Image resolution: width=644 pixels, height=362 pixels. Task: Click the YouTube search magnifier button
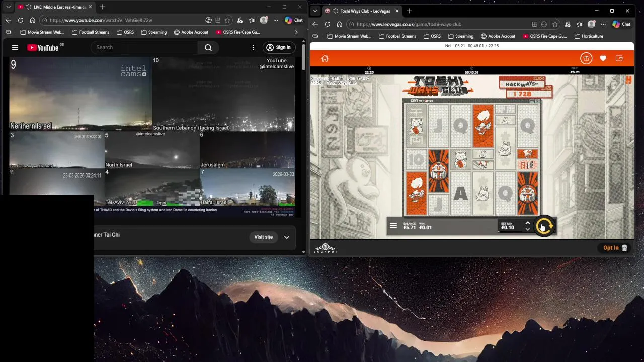(208, 47)
